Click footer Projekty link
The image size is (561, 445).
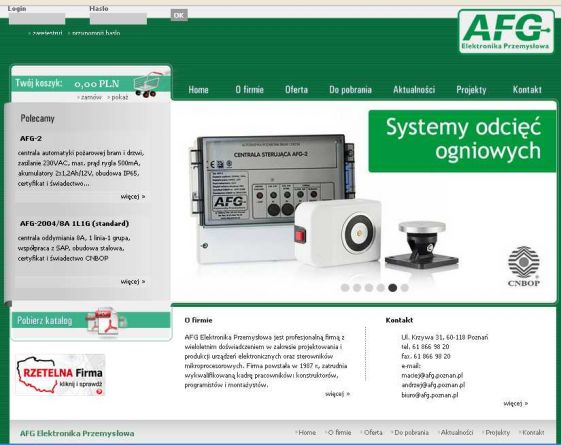[497, 432]
